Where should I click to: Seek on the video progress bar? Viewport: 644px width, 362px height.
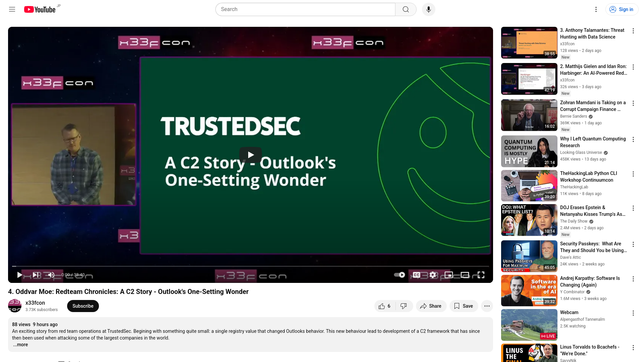coord(251,266)
